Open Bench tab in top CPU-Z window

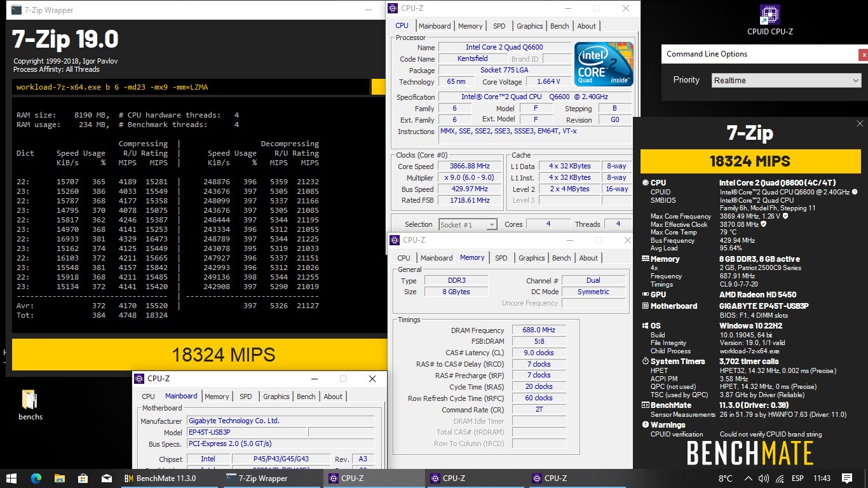560,26
